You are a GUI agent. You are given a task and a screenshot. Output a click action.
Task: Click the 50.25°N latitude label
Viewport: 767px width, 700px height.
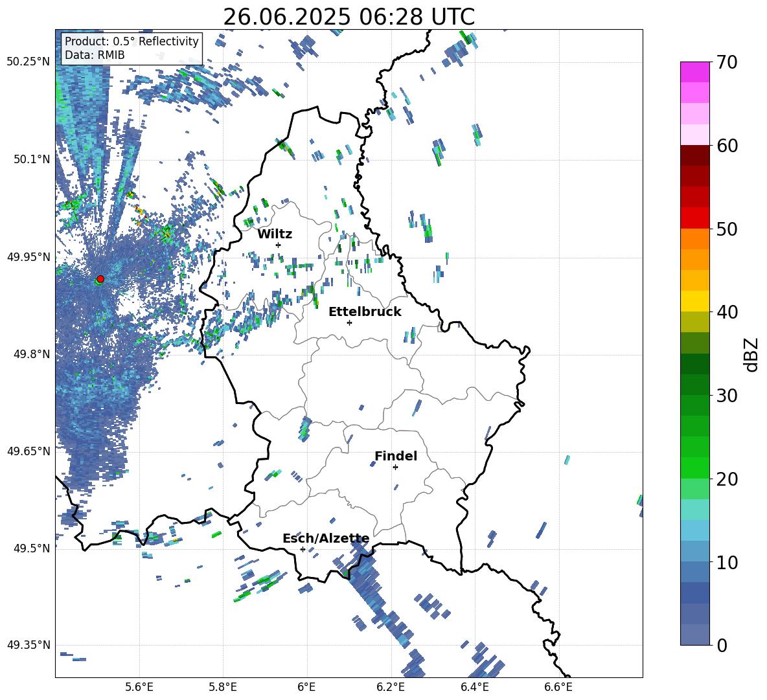point(29,62)
